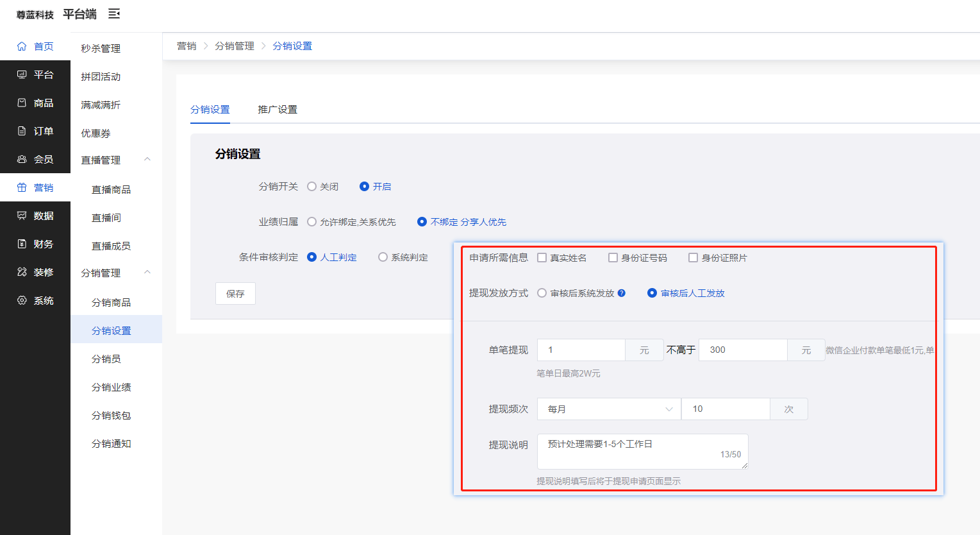This screenshot has height=535, width=980.
Task: Open 分销员 submenu item
Action: [116, 359]
